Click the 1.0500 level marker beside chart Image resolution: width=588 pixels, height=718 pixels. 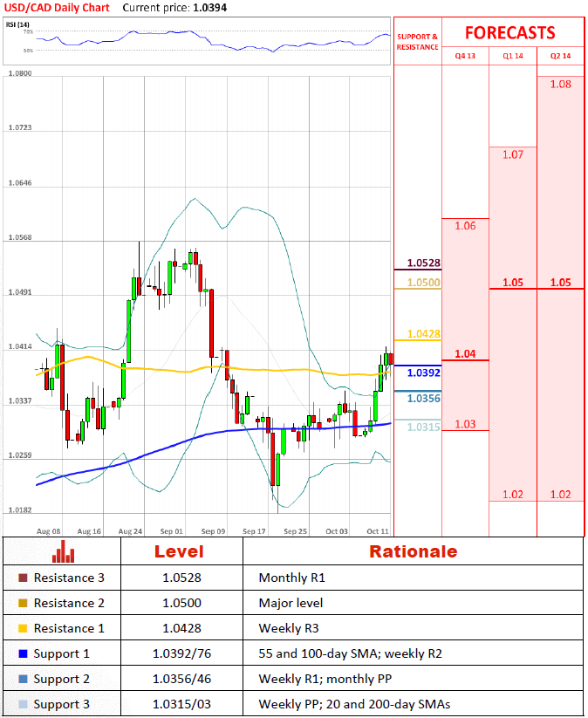(424, 282)
